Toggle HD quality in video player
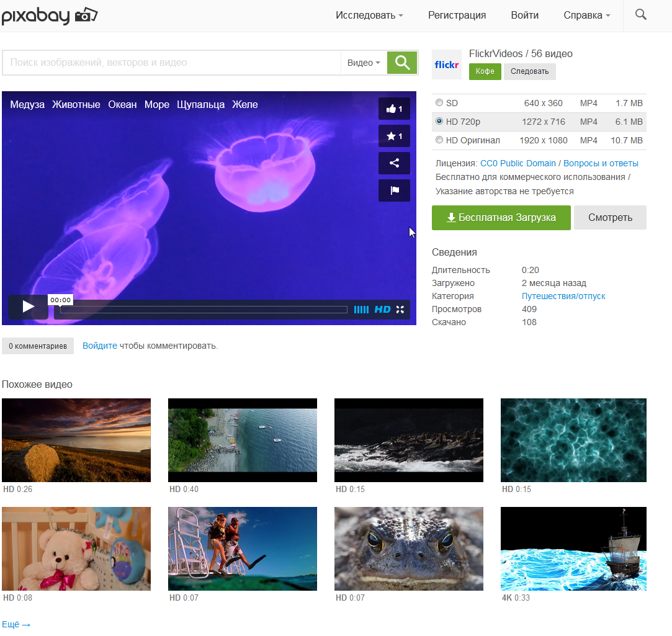 click(382, 309)
